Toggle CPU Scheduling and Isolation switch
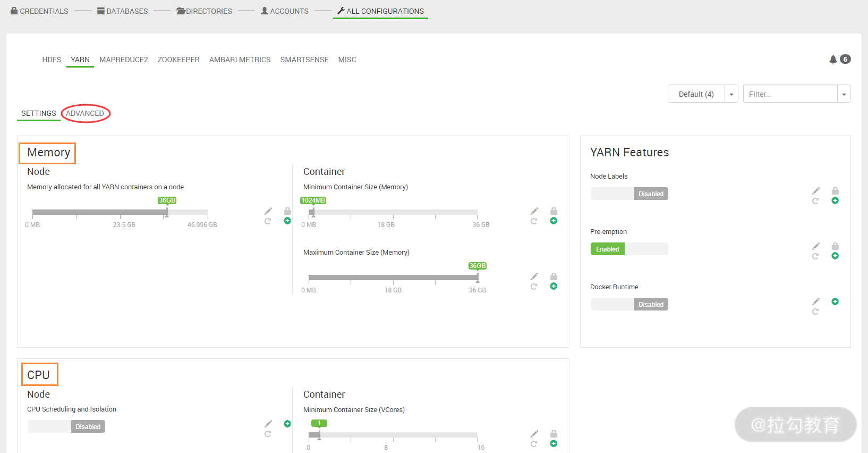Image resolution: width=868 pixels, height=453 pixels. [x=66, y=426]
